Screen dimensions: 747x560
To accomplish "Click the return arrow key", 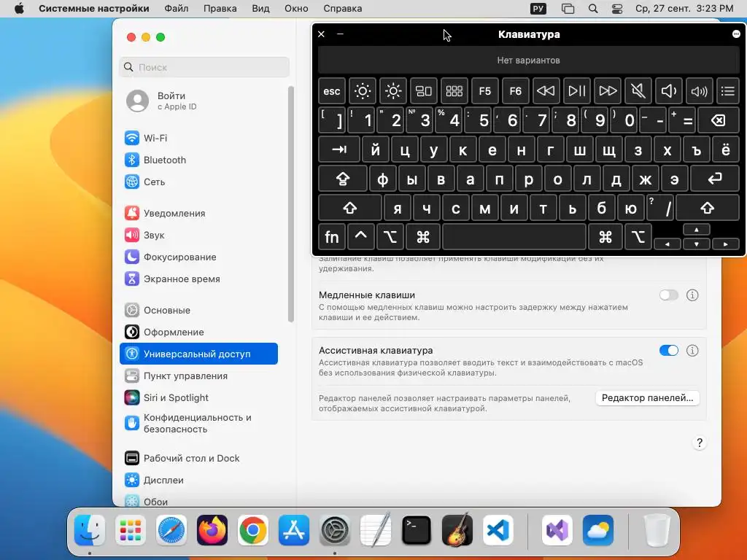I will click(715, 179).
